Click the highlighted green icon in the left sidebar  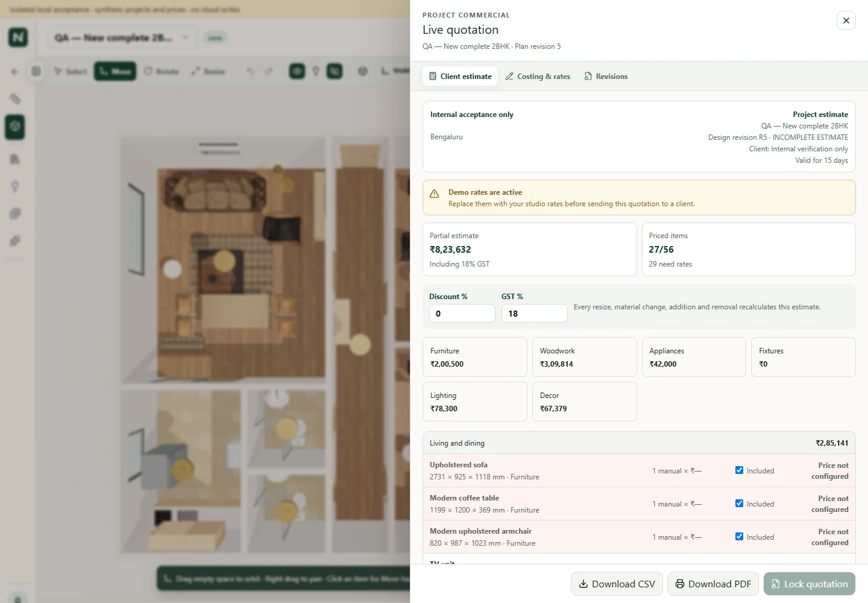click(15, 127)
